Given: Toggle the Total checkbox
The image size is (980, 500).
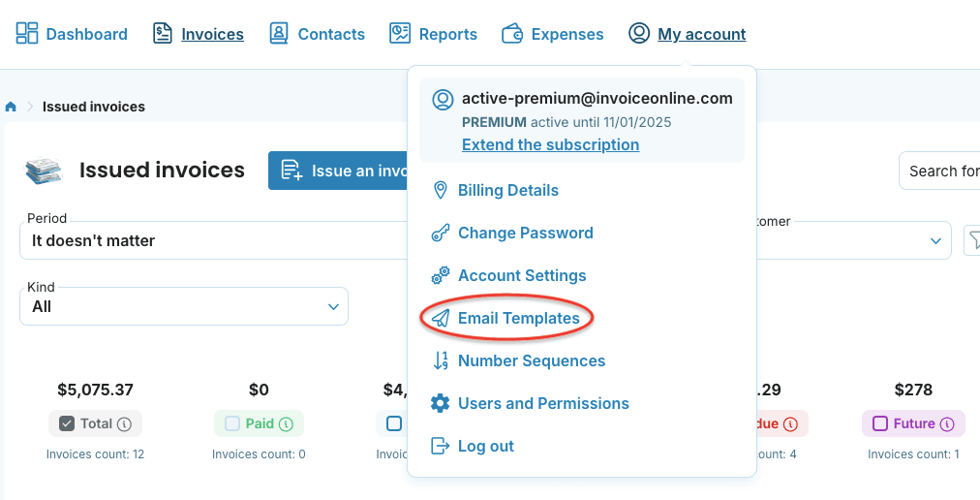Looking at the screenshot, I should point(67,423).
